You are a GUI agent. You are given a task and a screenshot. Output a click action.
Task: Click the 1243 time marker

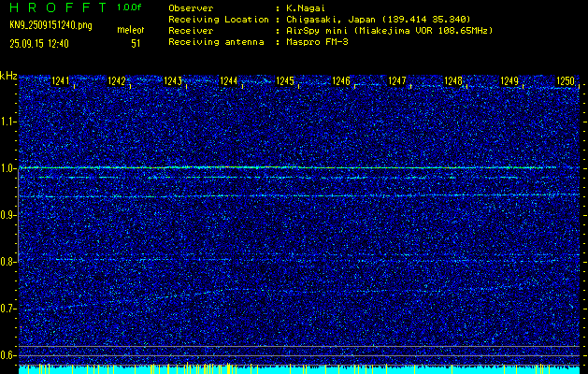(x=173, y=81)
